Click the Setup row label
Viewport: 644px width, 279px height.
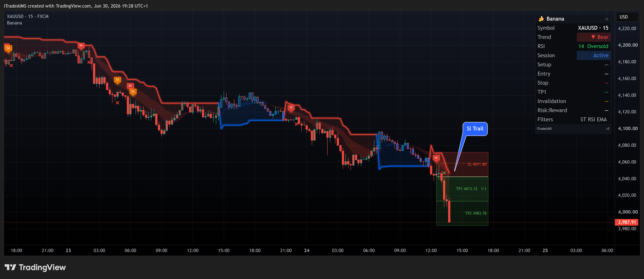pyautogui.click(x=544, y=64)
